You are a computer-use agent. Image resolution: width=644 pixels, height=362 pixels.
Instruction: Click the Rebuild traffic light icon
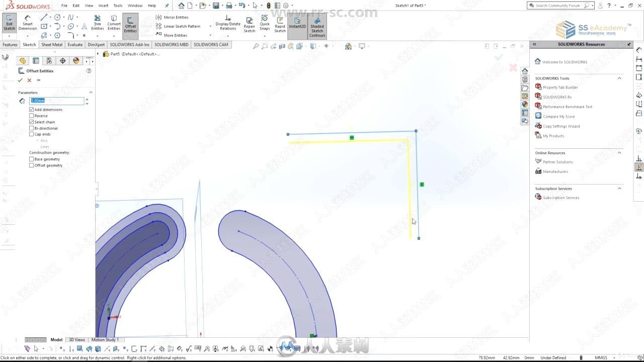[x=268, y=6]
